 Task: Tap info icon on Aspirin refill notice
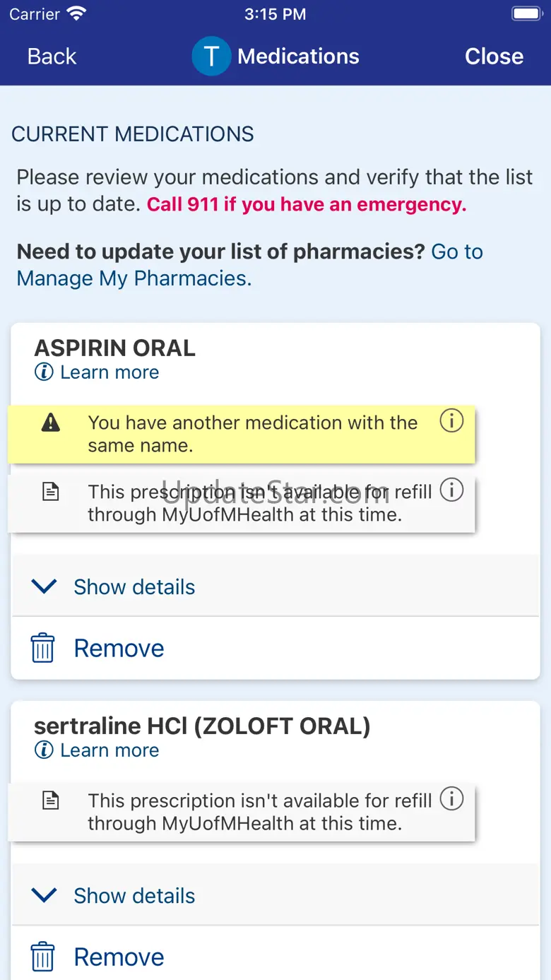pyautogui.click(x=451, y=490)
